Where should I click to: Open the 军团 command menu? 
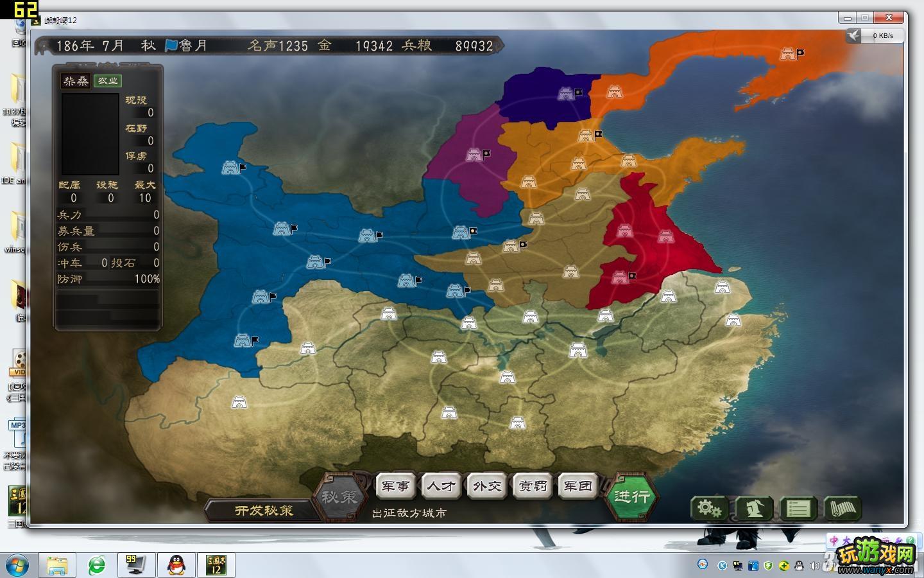(578, 486)
